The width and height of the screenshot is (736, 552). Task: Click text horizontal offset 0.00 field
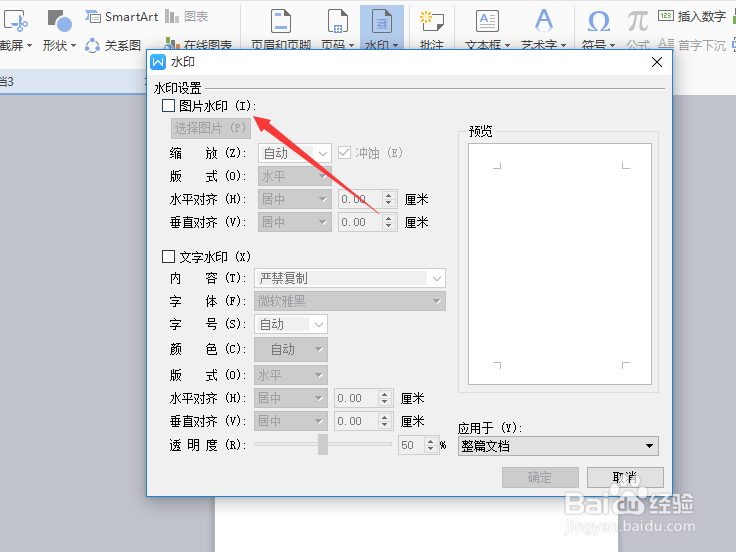364,398
